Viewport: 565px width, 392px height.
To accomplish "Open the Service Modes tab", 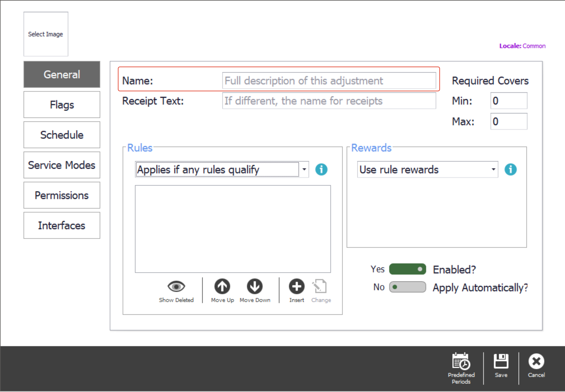I will (x=62, y=165).
